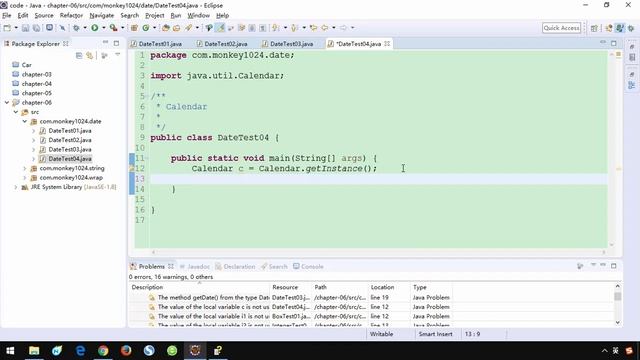The width and height of the screenshot is (640, 360).
Task: Click the Location column header
Action: point(389,287)
